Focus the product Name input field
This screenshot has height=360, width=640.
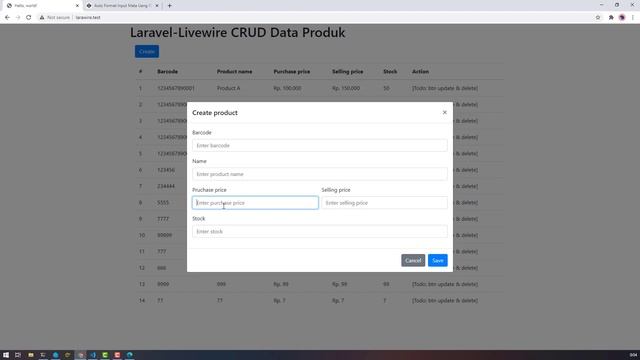[x=320, y=174]
